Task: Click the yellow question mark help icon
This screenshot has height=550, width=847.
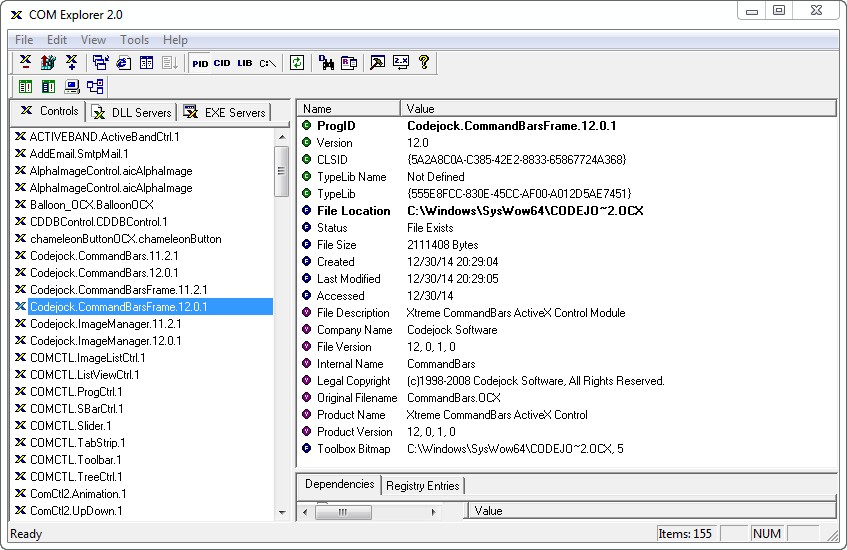Action: click(x=424, y=63)
